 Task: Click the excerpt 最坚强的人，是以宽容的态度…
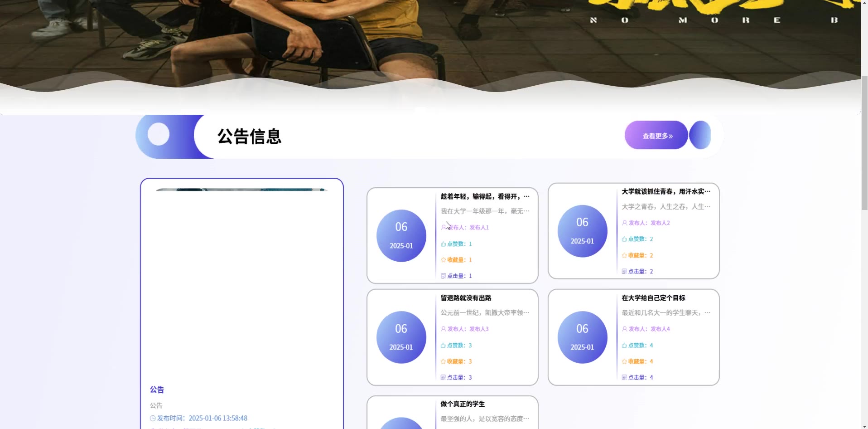click(x=485, y=419)
